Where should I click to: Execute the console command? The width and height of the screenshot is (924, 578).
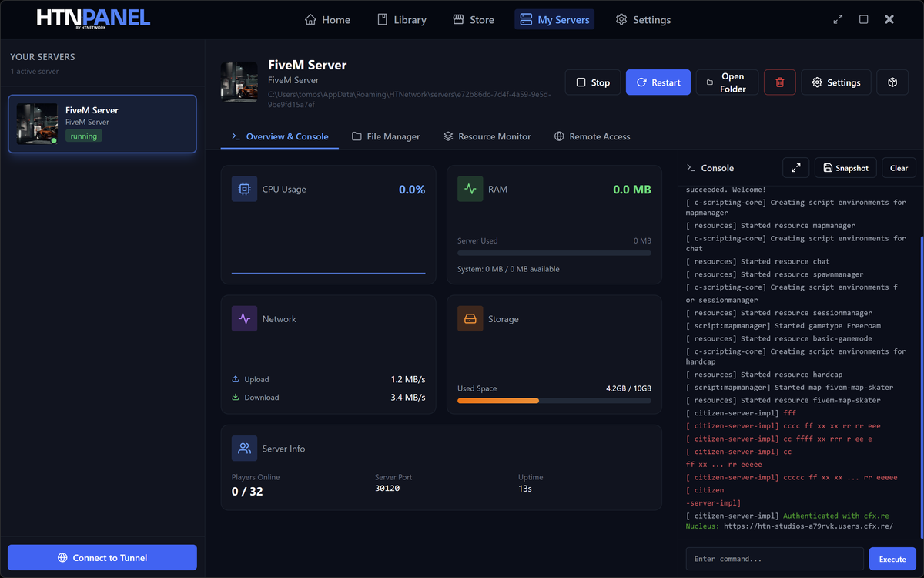892,559
